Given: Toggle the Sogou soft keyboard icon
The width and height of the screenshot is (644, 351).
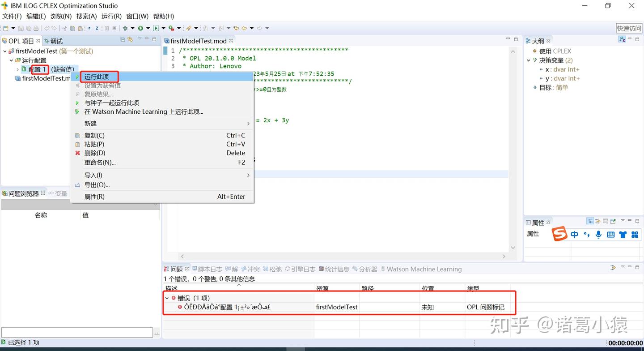Looking at the screenshot, I should click(x=610, y=234).
